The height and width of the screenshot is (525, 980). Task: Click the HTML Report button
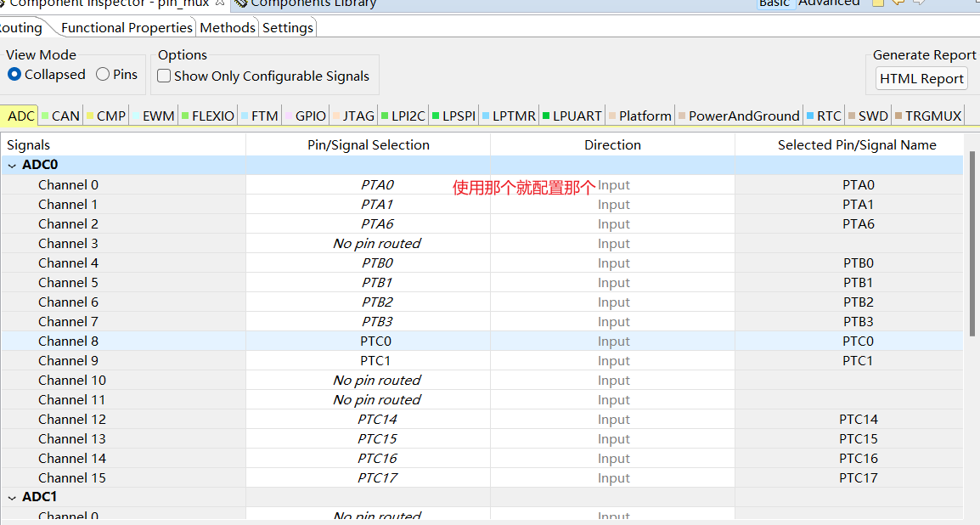coord(921,78)
